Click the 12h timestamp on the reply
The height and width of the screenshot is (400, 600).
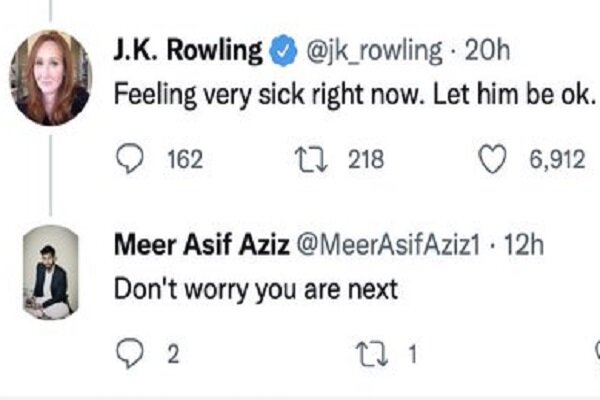520,244
